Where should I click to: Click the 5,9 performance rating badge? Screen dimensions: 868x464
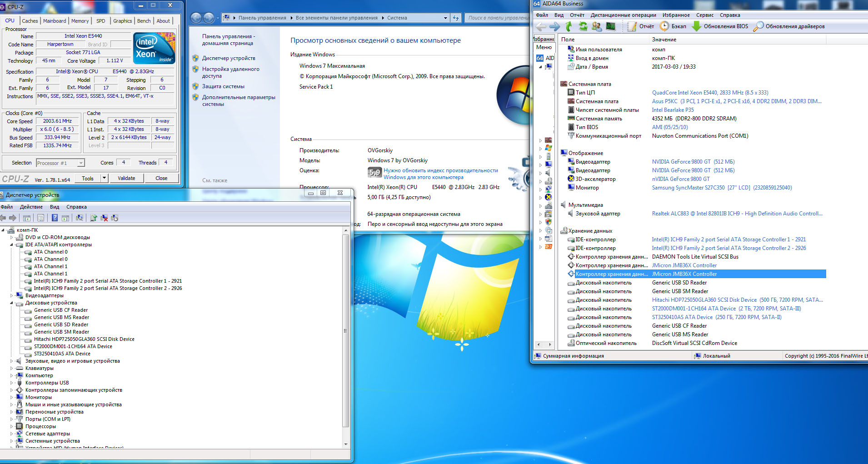374,172
